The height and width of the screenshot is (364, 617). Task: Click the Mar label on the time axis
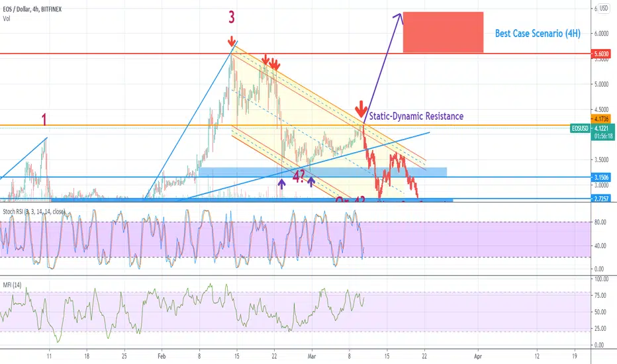click(312, 356)
